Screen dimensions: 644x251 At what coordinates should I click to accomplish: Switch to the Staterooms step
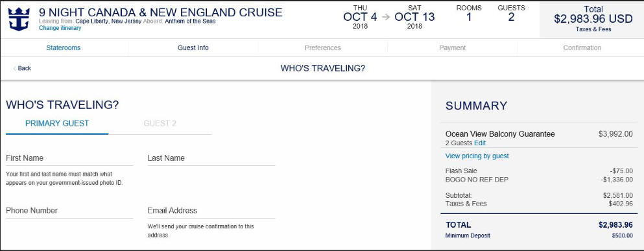[x=64, y=47]
